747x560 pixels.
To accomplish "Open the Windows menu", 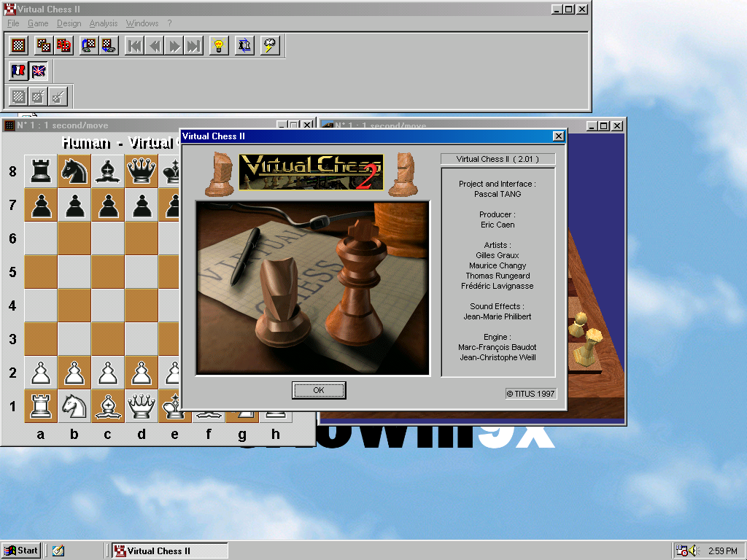I will (142, 23).
